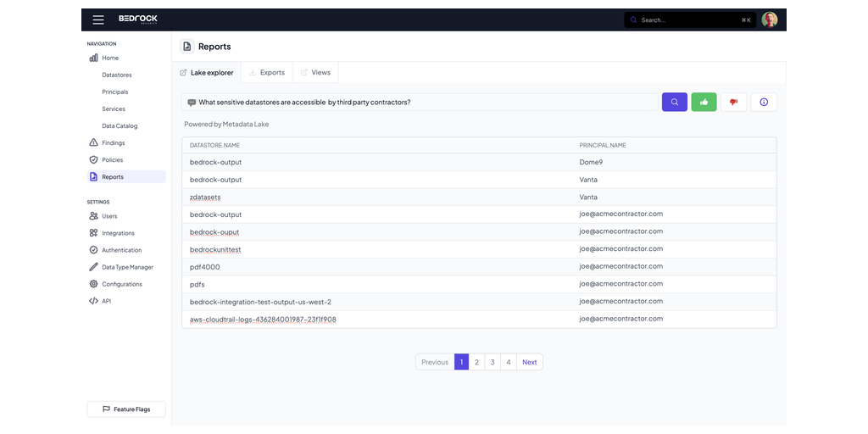Click joe@acmecontractor.com in the pdfs row
This screenshot has width=868, height=434.
tap(621, 283)
